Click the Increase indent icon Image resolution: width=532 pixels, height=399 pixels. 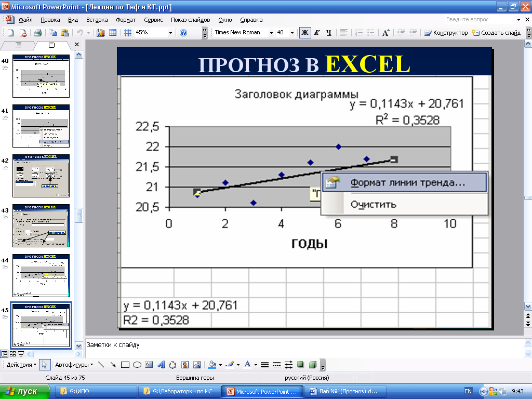[x=413, y=33]
